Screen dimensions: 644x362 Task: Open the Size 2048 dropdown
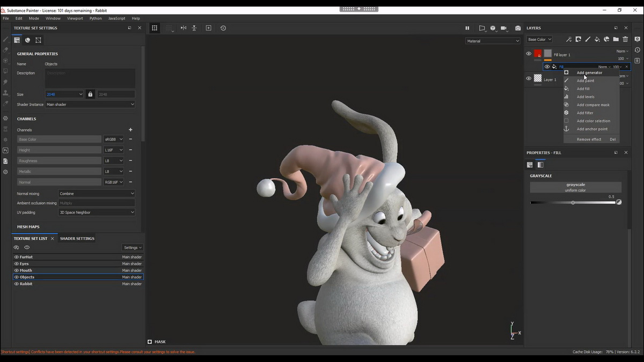pos(64,94)
